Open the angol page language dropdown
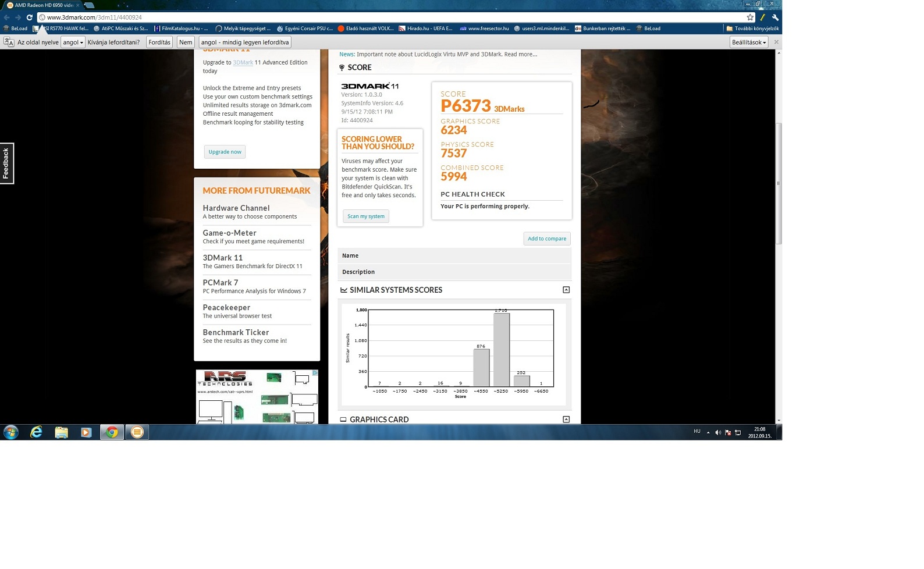 73,42
